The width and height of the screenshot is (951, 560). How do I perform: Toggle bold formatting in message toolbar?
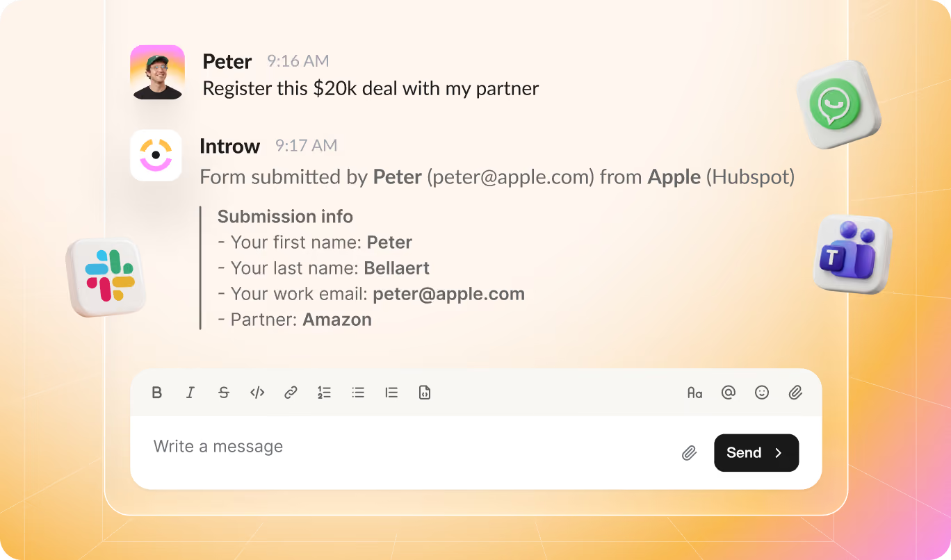(x=157, y=393)
